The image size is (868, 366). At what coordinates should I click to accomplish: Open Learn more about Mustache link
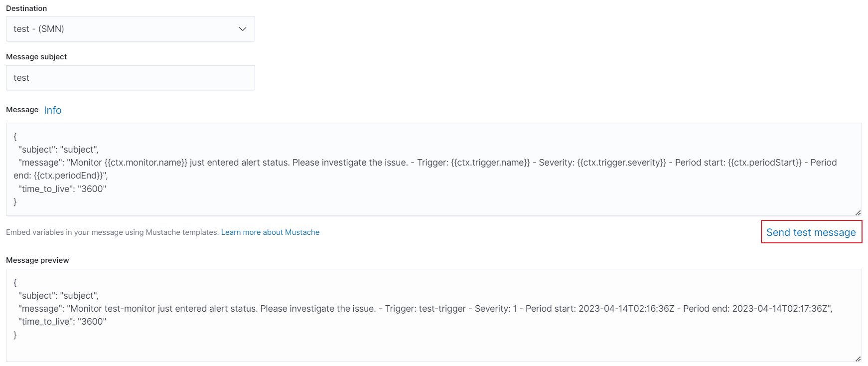(x=270, y=232)
